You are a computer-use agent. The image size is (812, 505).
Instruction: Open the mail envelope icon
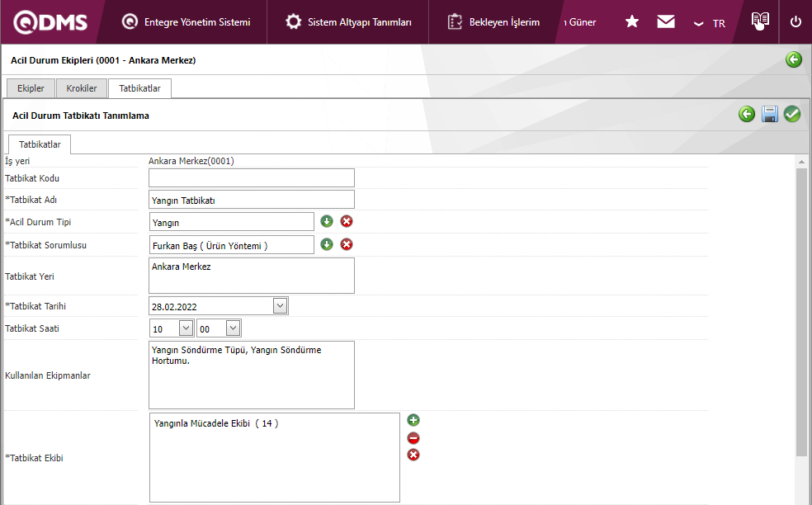coord(665,21)
